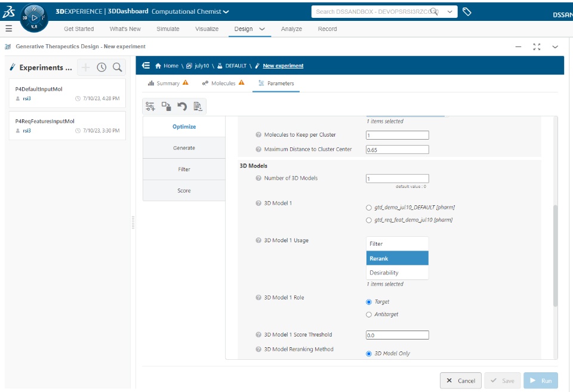The width and height of the screenshot is (573, 392).
Task: Select Target role radio button
Action: click(x=369, y=302)
